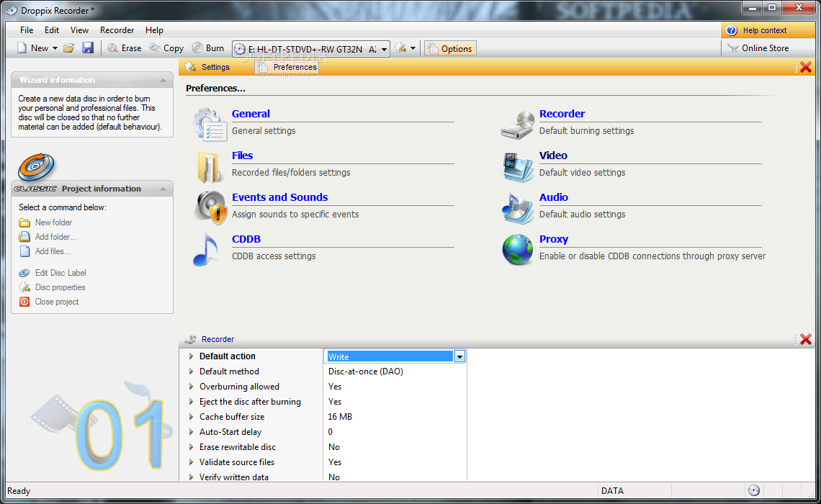Viewport: 821px width, 504px height.
Task: Click the Recorder drive icon
Action: click(517, 125)
